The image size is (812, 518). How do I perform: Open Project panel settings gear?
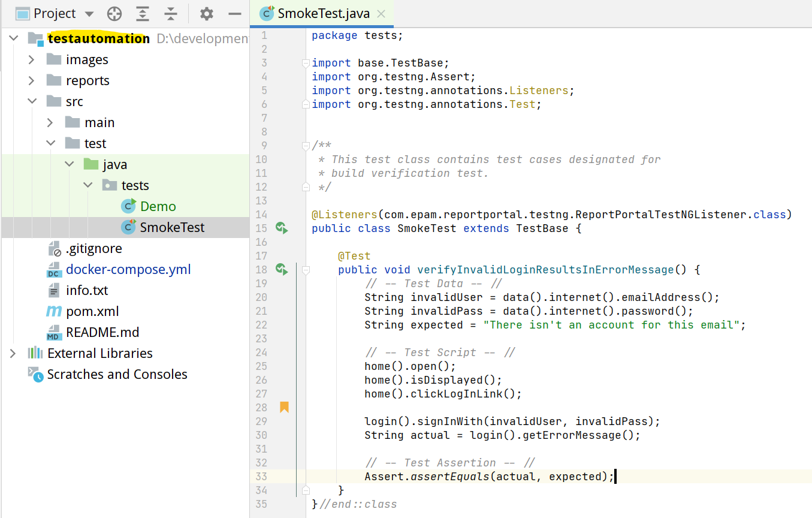coord(206,14)
